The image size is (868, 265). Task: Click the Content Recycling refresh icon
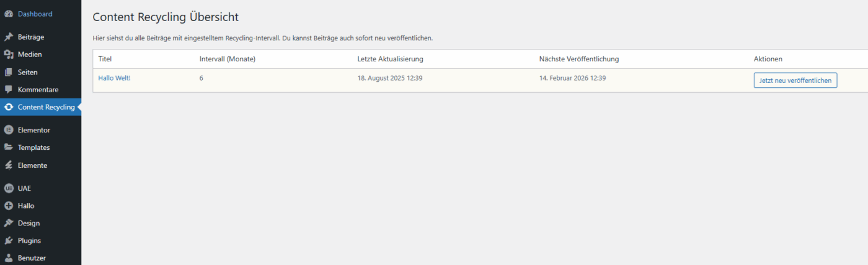(x=9, y=107)
